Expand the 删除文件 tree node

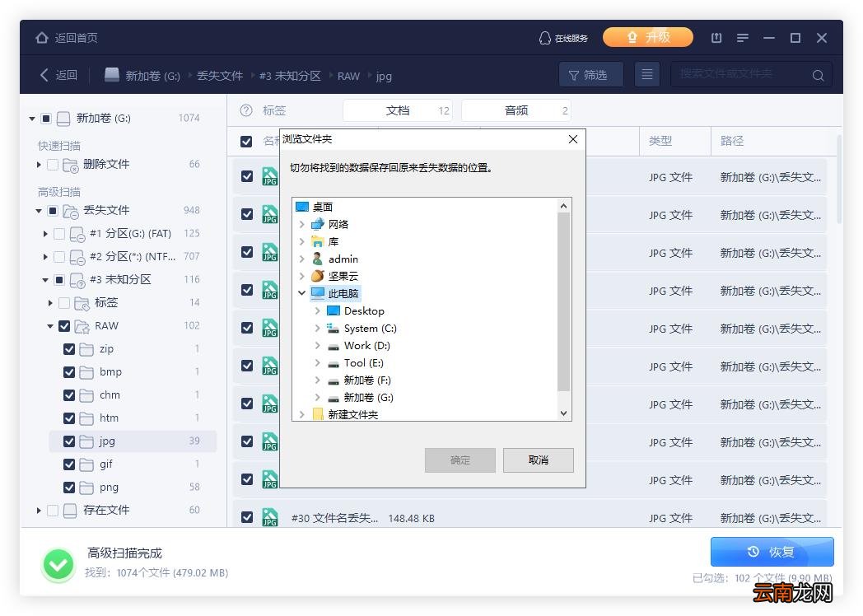39,165
